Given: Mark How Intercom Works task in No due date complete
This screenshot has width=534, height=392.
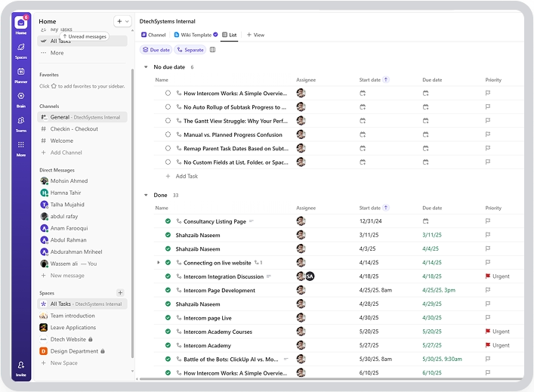Looking at the screenshot, I should tap(168, 93).
